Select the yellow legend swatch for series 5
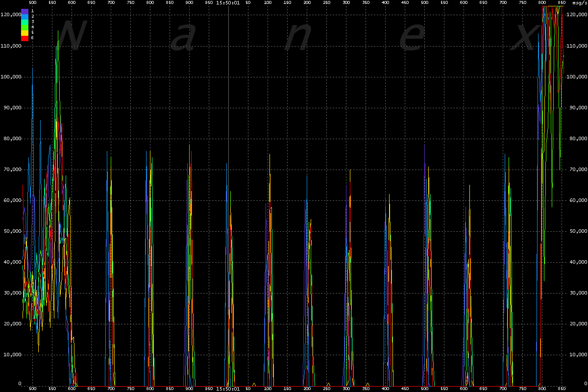 point(24,32)
